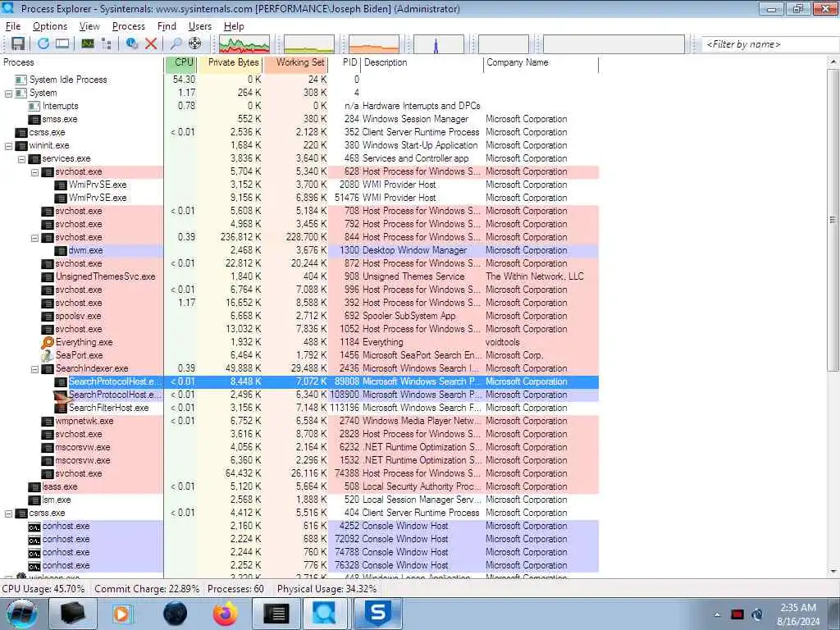Sort by the Process column header
840x630 pixels.
coord(82,62)
